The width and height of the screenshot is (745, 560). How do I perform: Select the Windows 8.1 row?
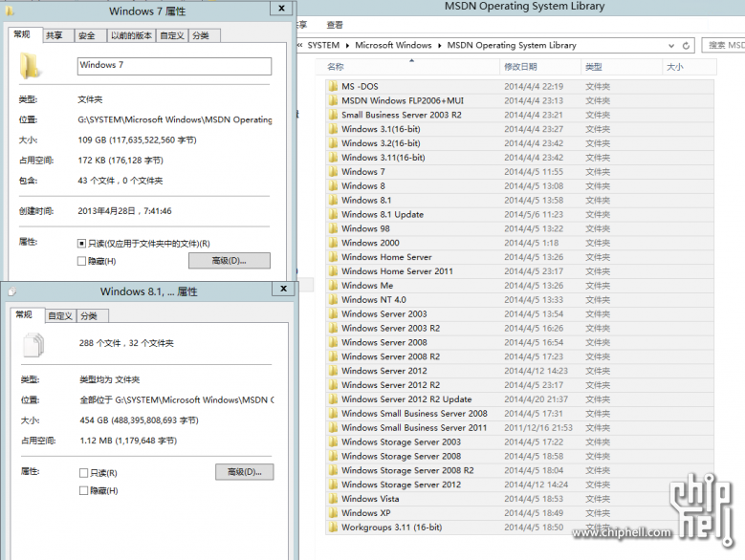(x=520, y=201)
